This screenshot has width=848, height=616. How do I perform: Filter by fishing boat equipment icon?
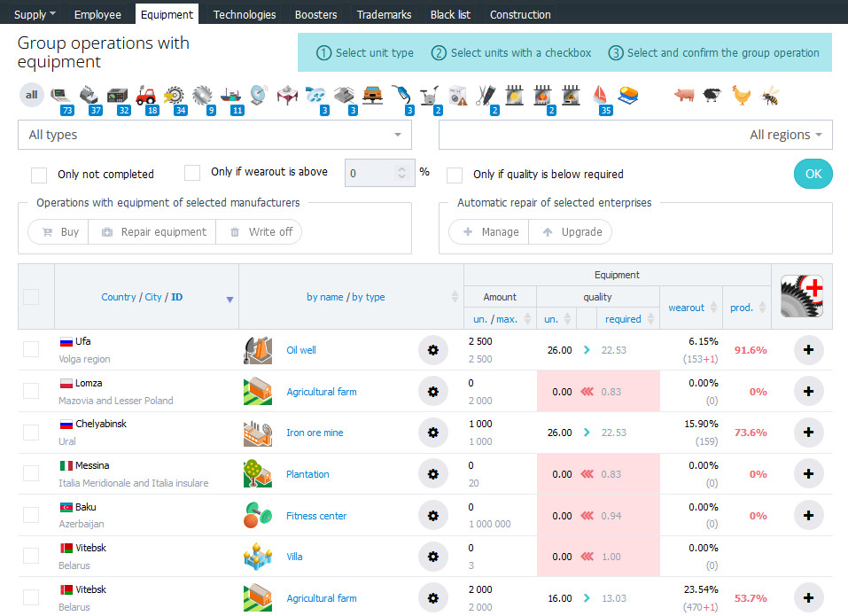(x=230, y=95)
